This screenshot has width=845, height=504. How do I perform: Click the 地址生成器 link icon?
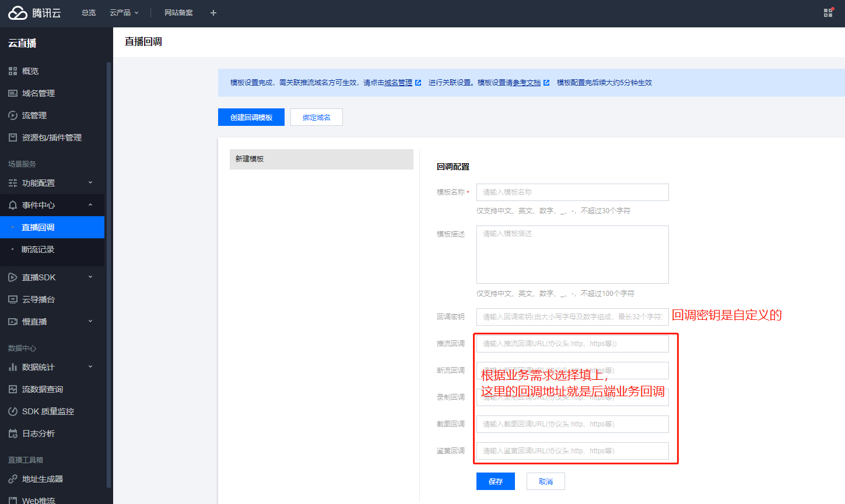coord(13,479)
